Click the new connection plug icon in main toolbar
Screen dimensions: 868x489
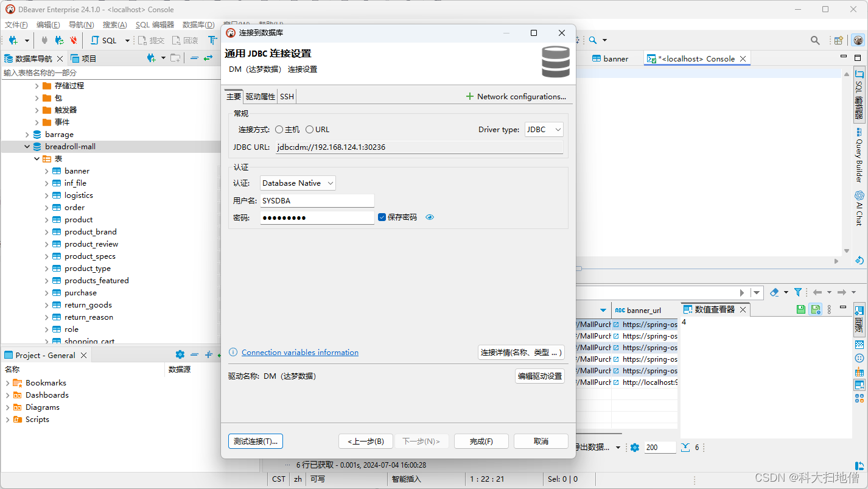coord(13,40)
